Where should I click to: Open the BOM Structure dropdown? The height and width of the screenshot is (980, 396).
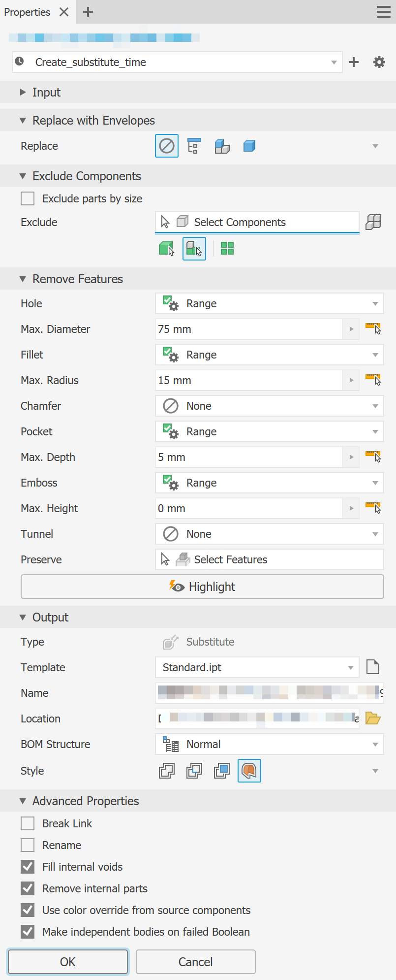(x=269, y=744)
